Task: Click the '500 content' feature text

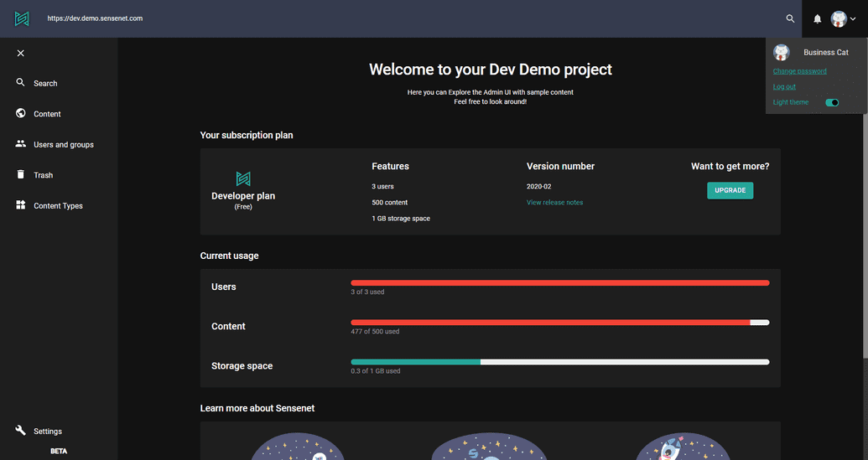Action: click(x=389, y=203)
